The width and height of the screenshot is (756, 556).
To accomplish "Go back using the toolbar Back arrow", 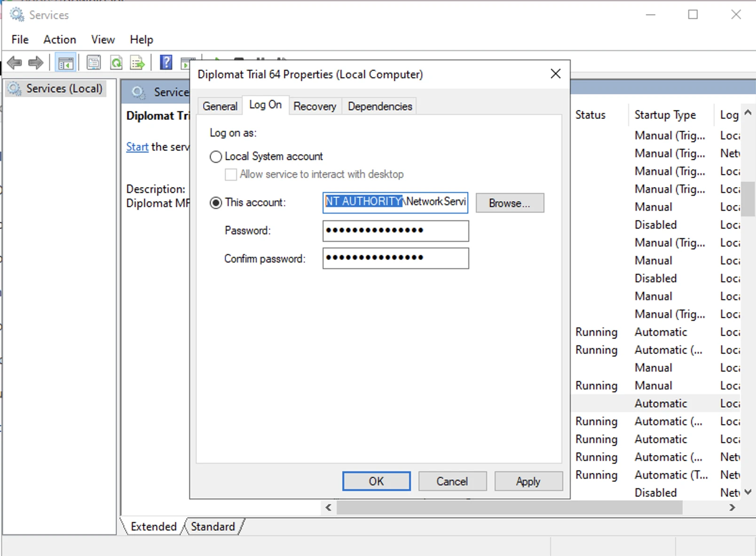I will point(15,62).
